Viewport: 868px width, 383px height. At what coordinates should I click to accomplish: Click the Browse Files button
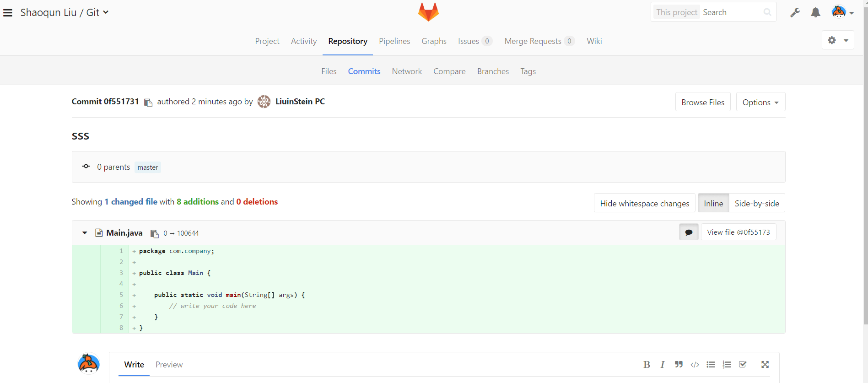[703, 102]
